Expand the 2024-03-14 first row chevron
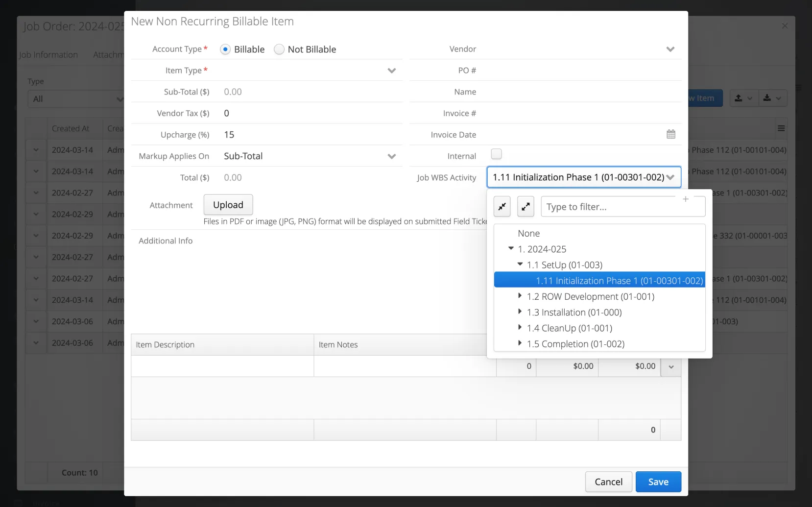The height and width of the screenshot is (507, 812). (x=36, y=150)
